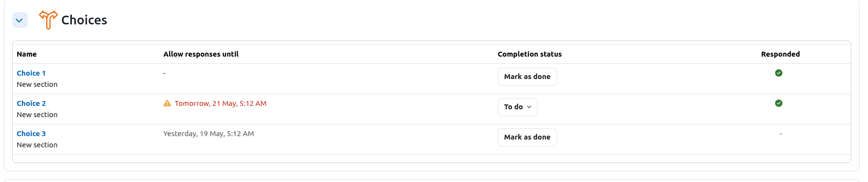This screenshot has width=868, height=182.
Task: Click the Choices section heading
Action: coord(84,20)
